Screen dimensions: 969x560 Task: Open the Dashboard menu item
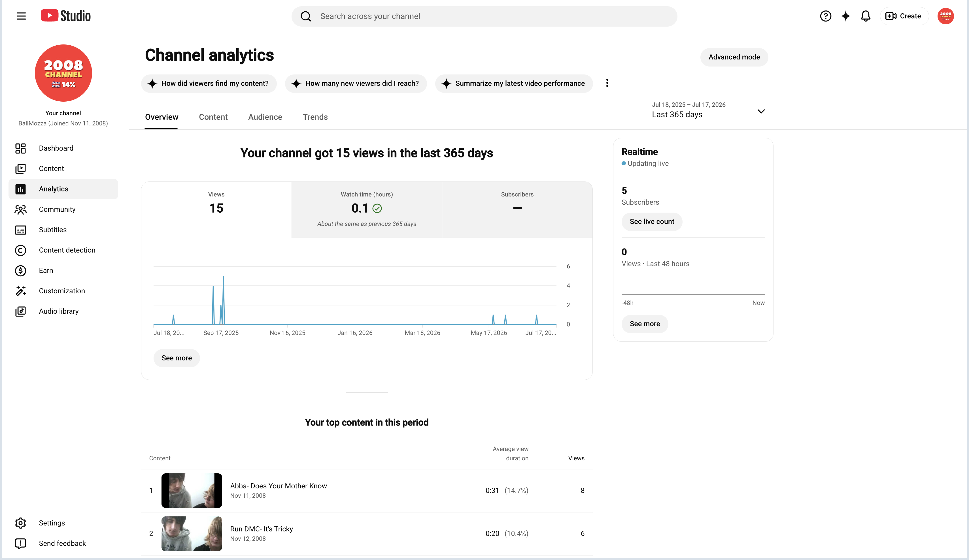(x=63, y=148)
